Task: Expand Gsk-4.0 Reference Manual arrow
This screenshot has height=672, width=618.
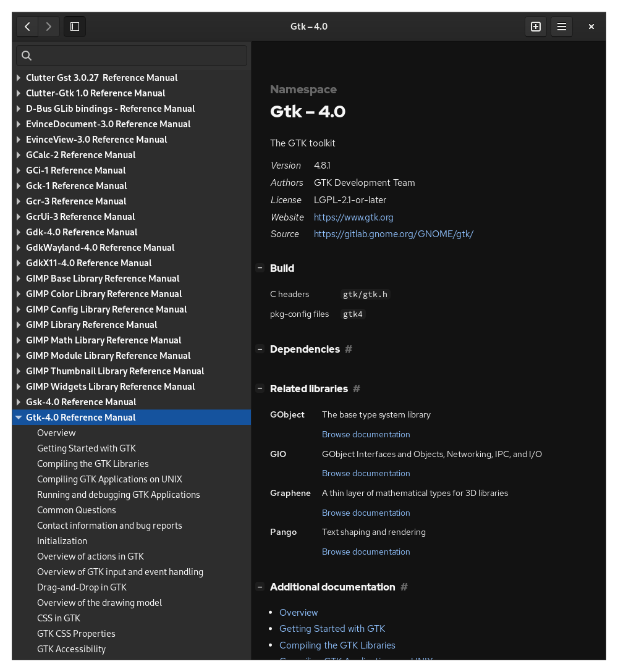Action: click(19, 401)
